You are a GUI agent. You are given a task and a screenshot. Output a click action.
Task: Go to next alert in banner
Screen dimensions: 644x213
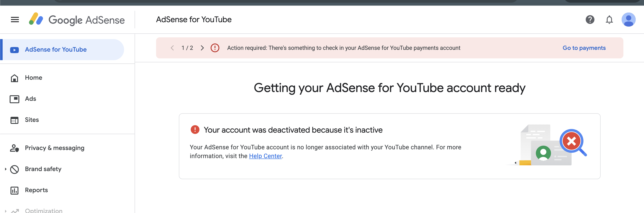pos(202,48)
